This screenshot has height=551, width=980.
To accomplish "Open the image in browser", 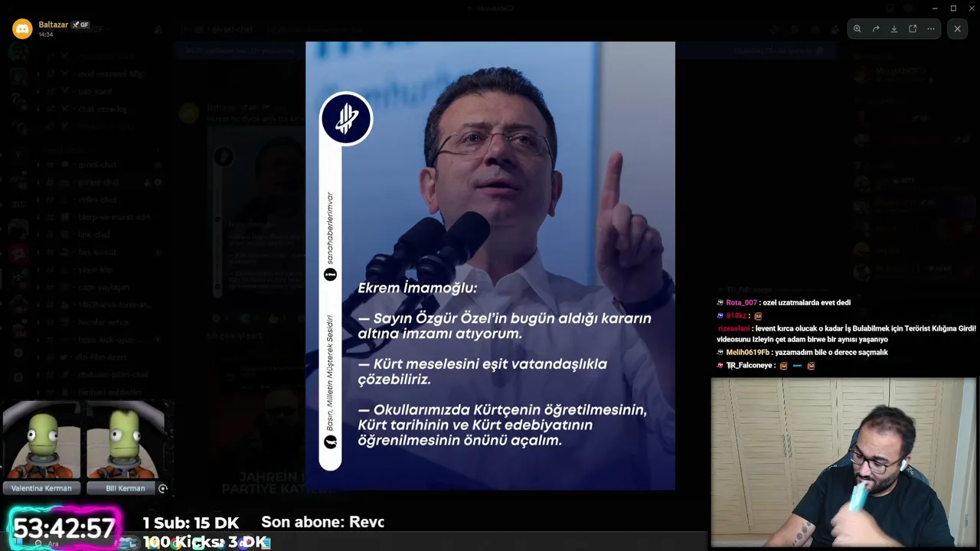I will pos(913,29).
